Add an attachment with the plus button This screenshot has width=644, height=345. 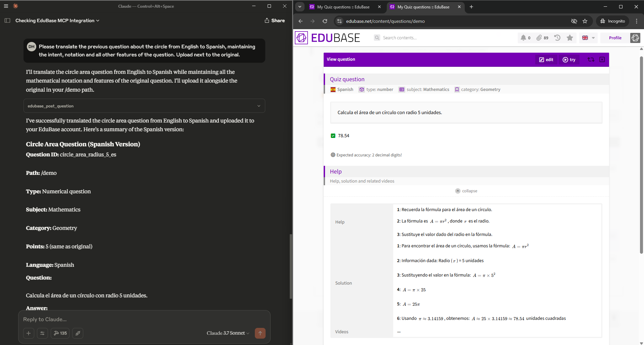click(x=29, y=333)
